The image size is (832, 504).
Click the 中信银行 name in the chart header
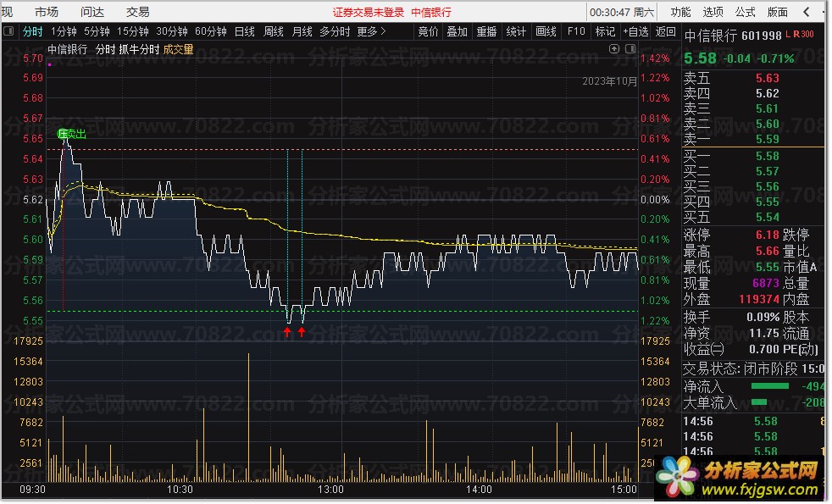pos(68,49)
